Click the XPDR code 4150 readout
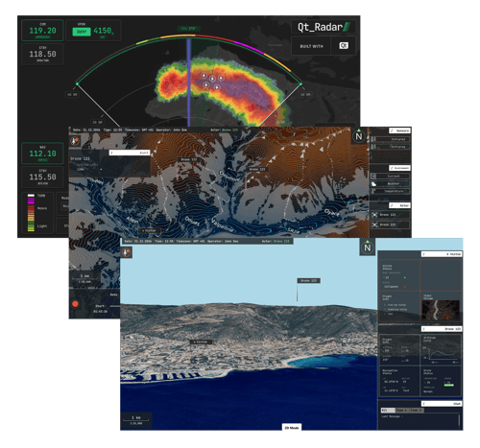 [103, 31]
